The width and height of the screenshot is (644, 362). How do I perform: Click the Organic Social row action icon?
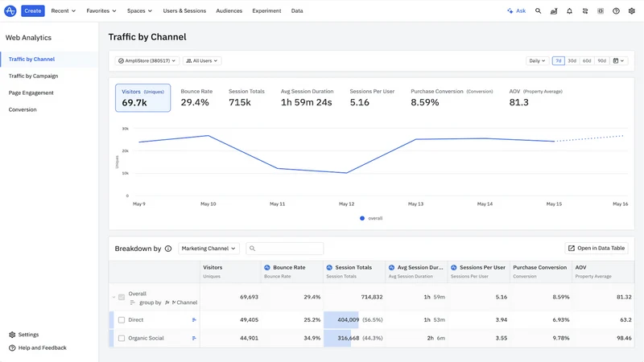(x=194, y=338)
